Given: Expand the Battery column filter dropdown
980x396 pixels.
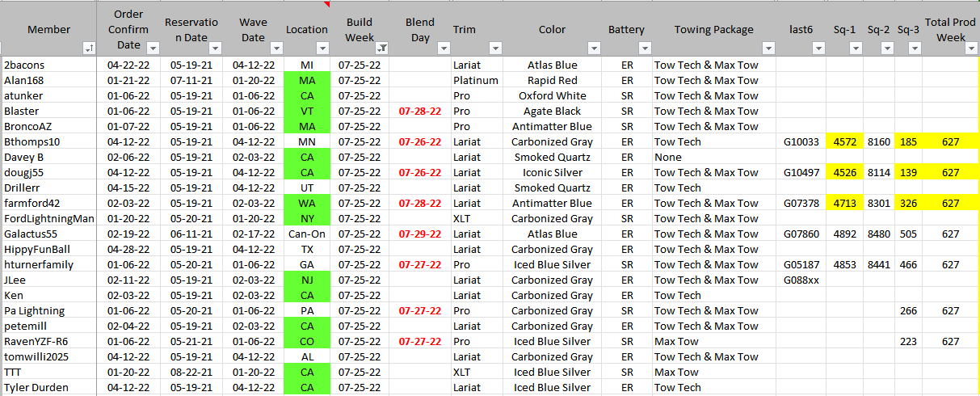Looking at the screenshot, I should click(643, 48).
